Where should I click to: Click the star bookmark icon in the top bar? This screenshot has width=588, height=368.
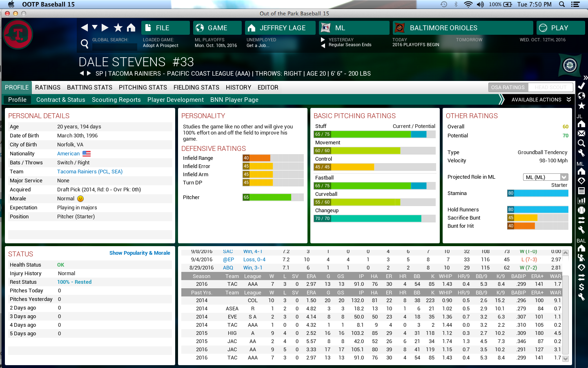(118, 27)
